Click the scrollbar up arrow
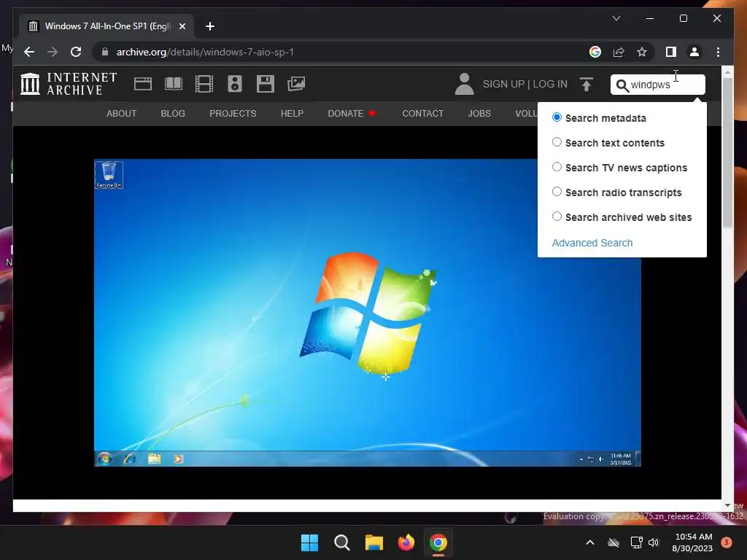The width and height of the screenshot is (747, 560). [727, 73]
